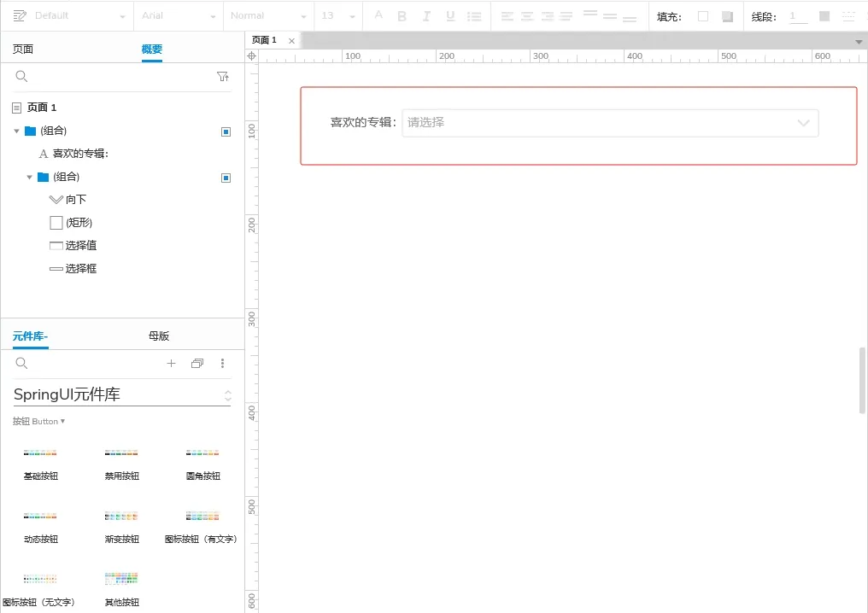This screenshot has width=868, height=613.
Task: Click the line color swatch
Action: [824, 16]
